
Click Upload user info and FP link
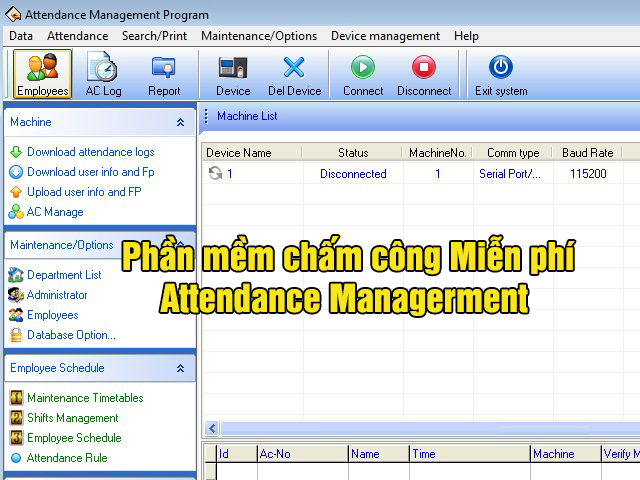pyautogui.click(x=84, y=192)
